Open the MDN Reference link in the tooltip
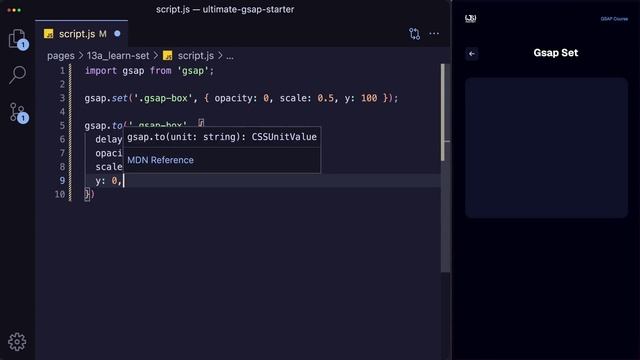640x360 pixels. (x=160, y=160)
